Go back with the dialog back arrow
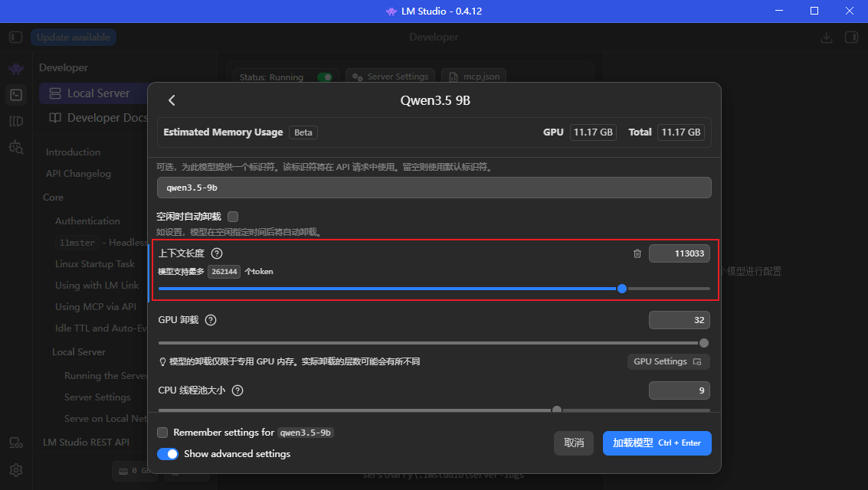Viewport: 868px width, 490px height. point(172,100)
